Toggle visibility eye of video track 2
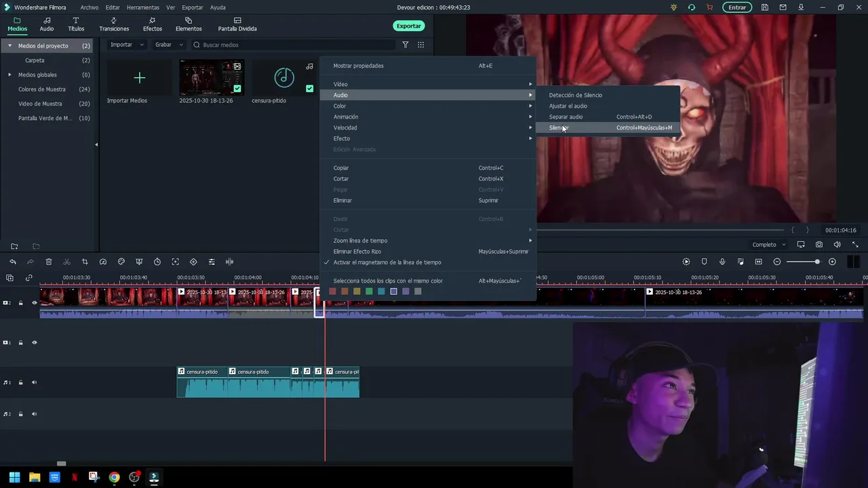Viewport: 868px width, 488px height. point(35,303)
